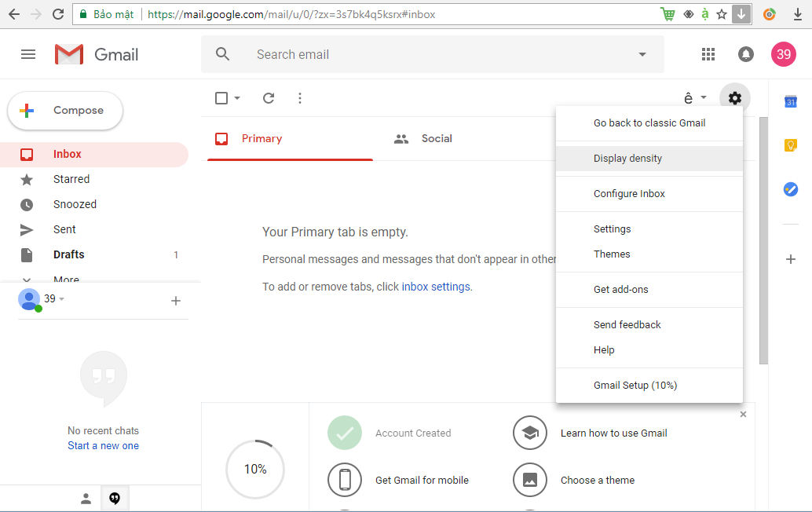Click the Account Created green checkmark

[x=345, y=433]
